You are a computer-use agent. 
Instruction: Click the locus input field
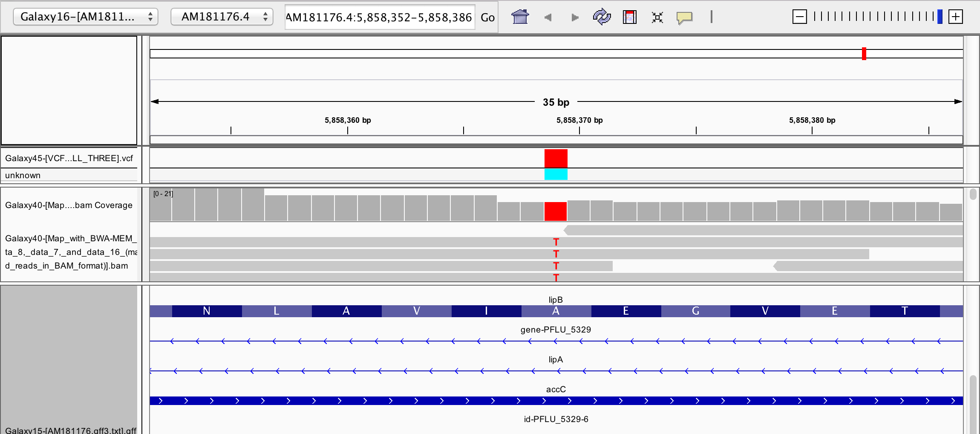(x=380, y=17)
